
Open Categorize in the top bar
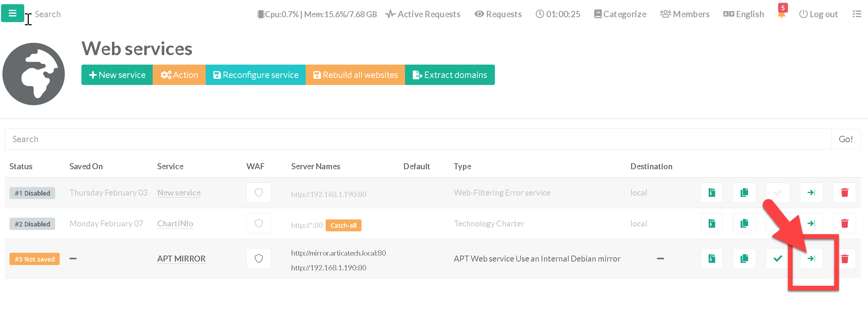[x=620, y=14]
